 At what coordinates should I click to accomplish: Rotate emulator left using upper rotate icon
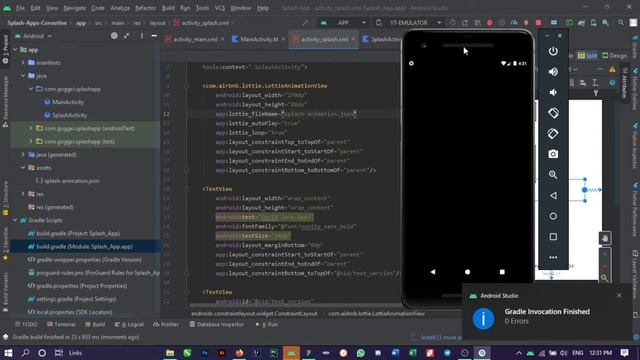click(x=553, y=113)
